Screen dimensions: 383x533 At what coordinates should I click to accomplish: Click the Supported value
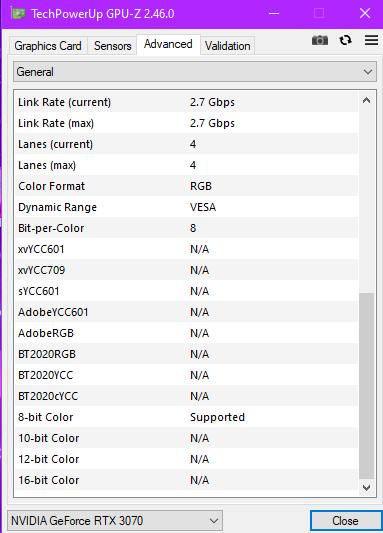[217, 417]
